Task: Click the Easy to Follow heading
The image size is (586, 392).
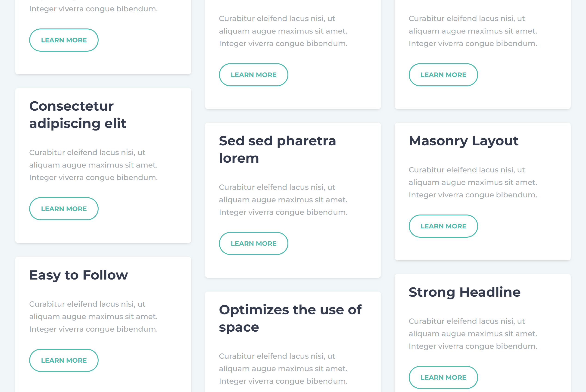Action: pyautogui.click(x=78, y=275)
